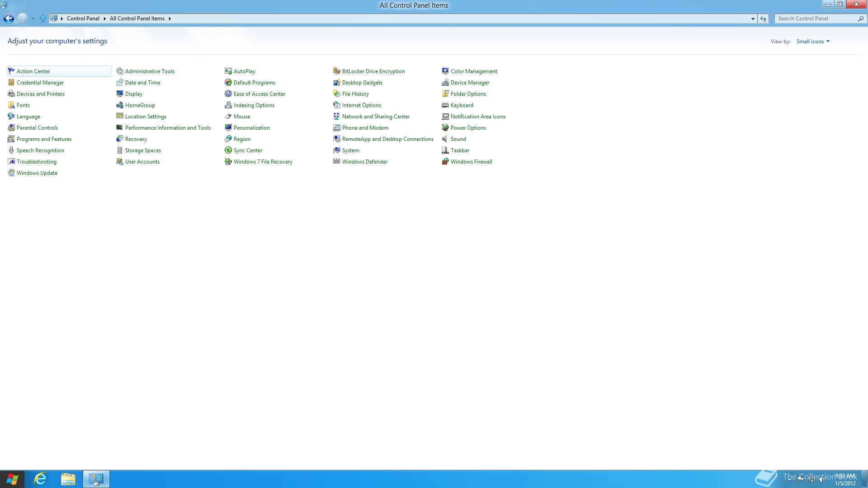Click the Control Panel taskbar button
868x488 pixels.
tap(96, 479)
